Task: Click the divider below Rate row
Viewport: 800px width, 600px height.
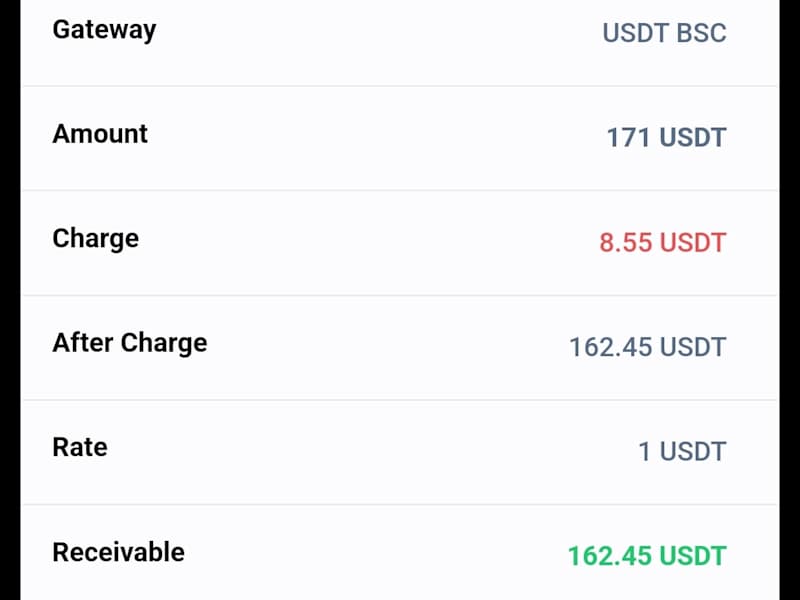Action: coord(400,504)
